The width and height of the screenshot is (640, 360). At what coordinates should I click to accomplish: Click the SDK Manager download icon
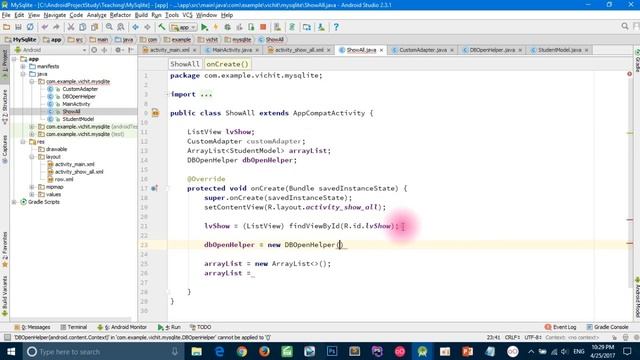(x=321, y=27)
